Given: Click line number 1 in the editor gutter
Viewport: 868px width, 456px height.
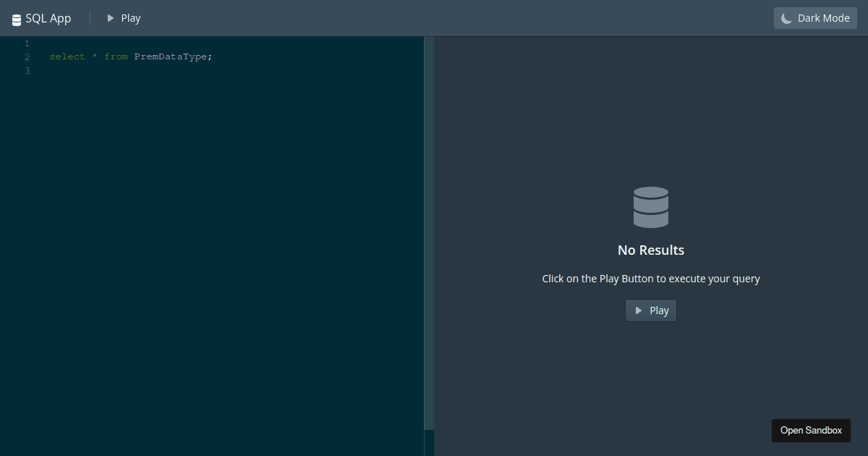Looking at the screenshot, I should (x=27, y=43).
